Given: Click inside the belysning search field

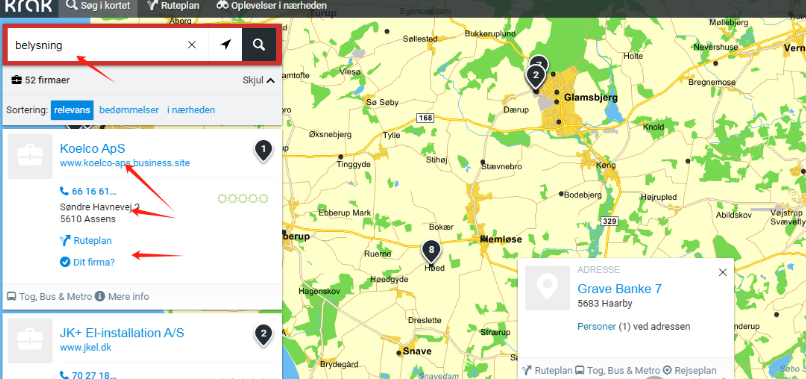Looking at the screenshot, I should click(x=98, y=45).
